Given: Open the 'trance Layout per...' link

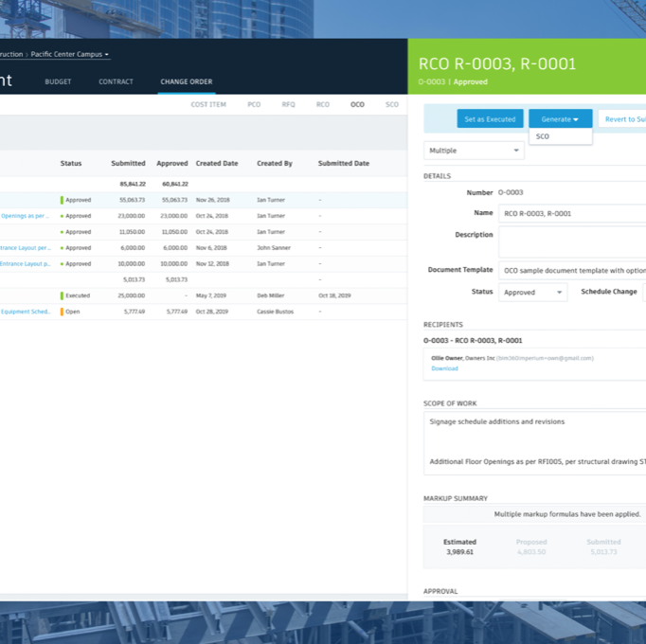Looking at the screenshot, I should pyautogui.click(x=26, y=247).
